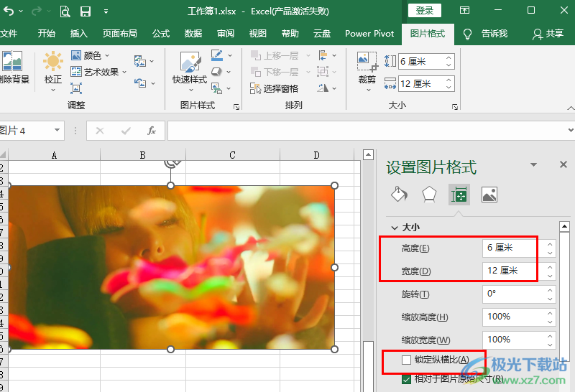Click the picture's rotation handle

pos(172,163)
